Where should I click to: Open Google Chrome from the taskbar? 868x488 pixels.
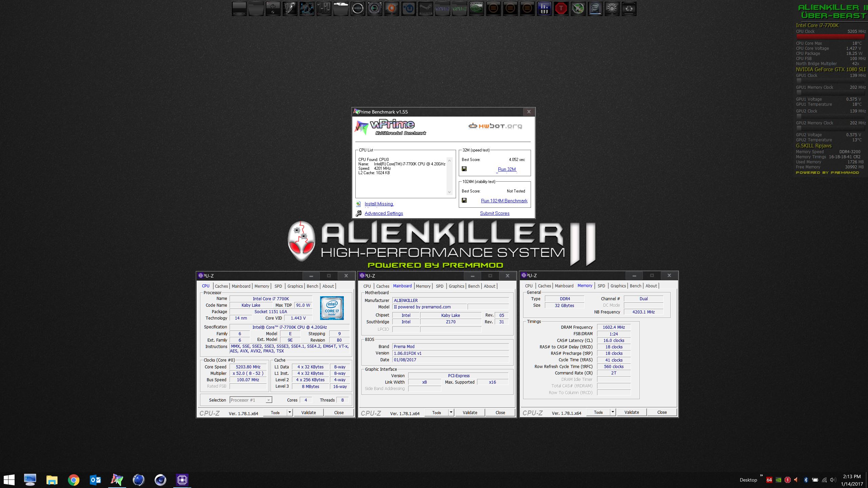pyautogui.click(x=74, y=480)
